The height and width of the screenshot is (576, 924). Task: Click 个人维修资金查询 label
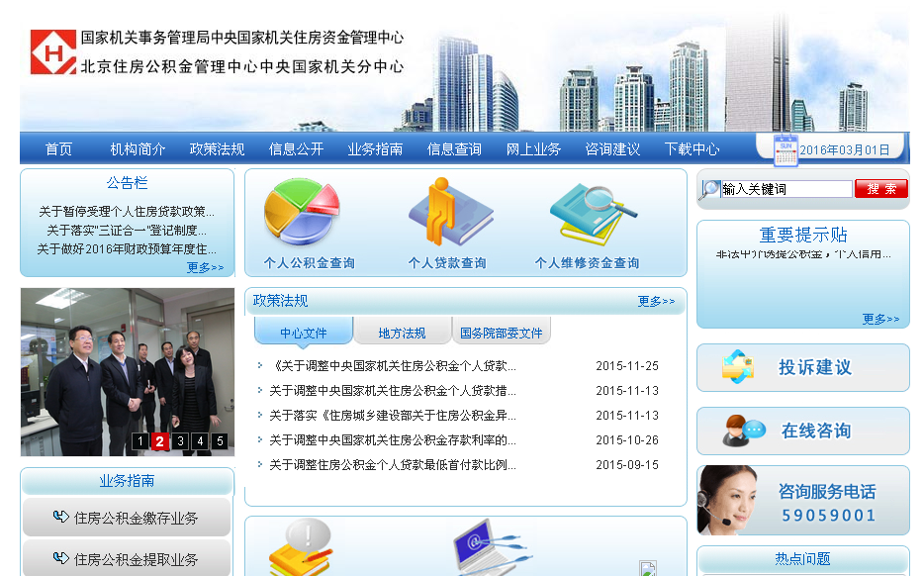(x=587, y=263)
